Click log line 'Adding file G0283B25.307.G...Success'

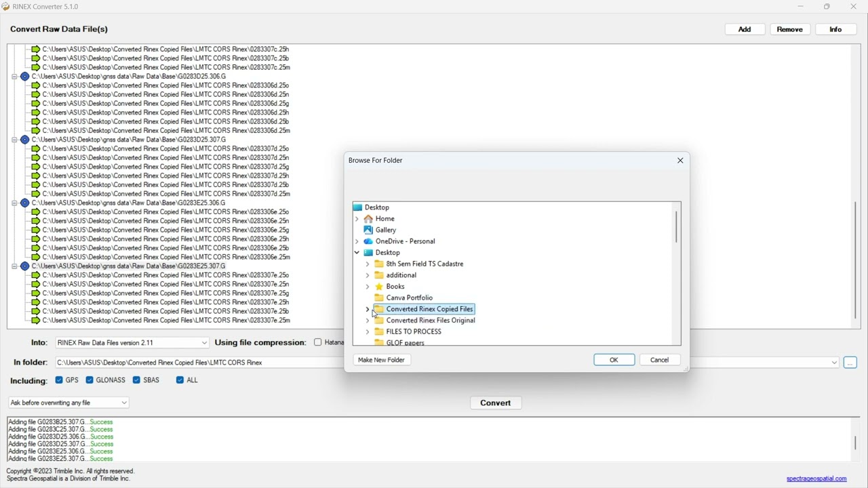click(x=60, y=422)
